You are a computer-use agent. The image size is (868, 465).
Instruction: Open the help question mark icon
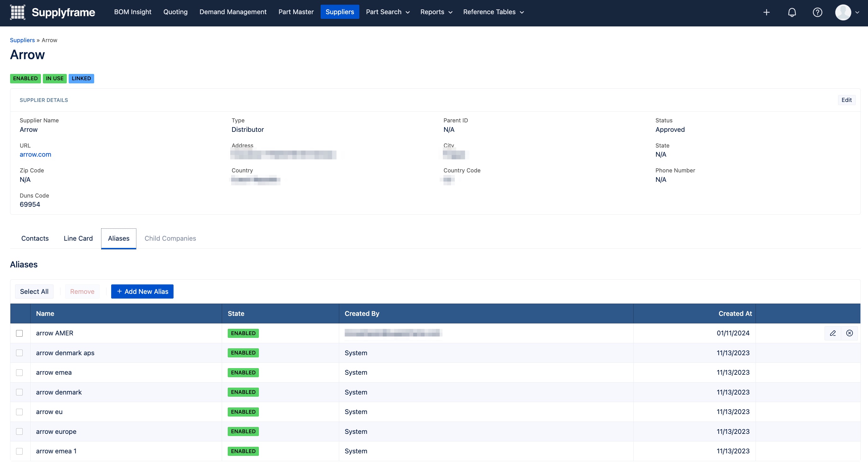click(818, 13)
